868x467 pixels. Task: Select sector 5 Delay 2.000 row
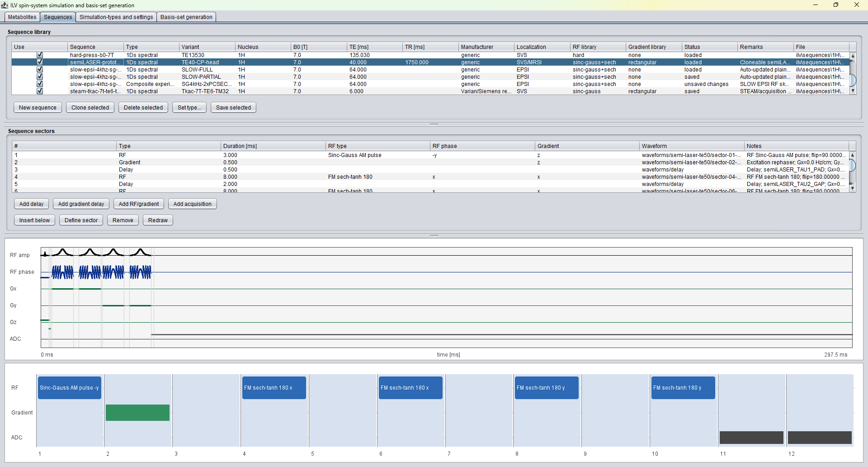pyautogui.click(x=430, y=184)
